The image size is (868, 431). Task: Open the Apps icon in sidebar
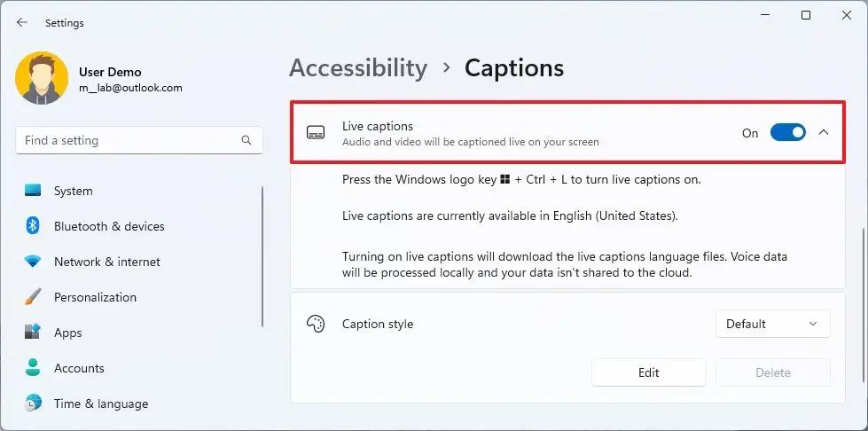coord(33,333)
